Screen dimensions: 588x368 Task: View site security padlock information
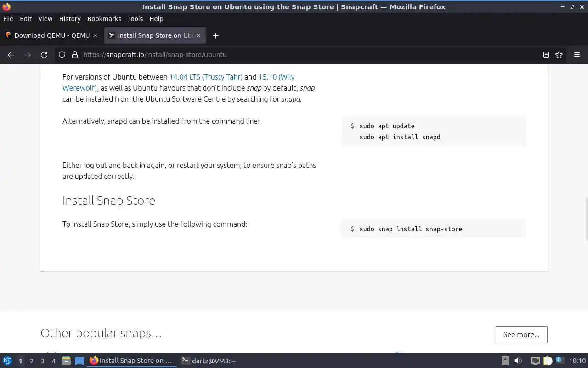click(75, 55)
